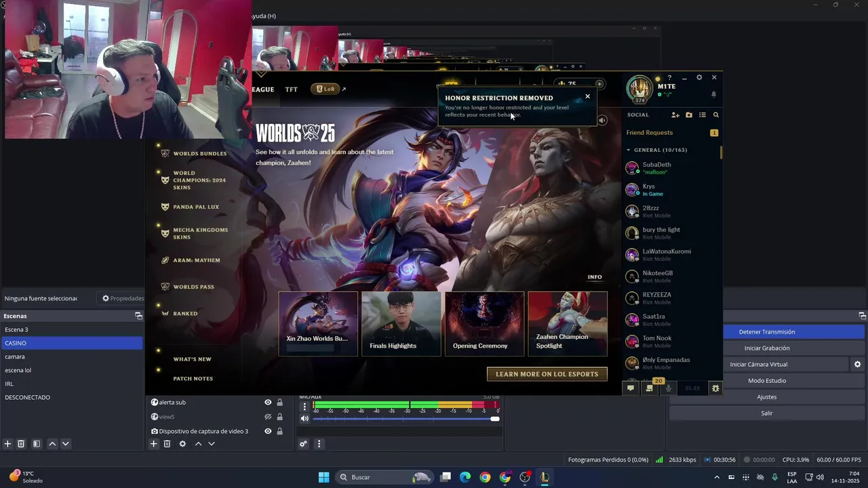Open advanced audio properties gears icon
This screenshot has height=488, width=868.
point(303,444)
